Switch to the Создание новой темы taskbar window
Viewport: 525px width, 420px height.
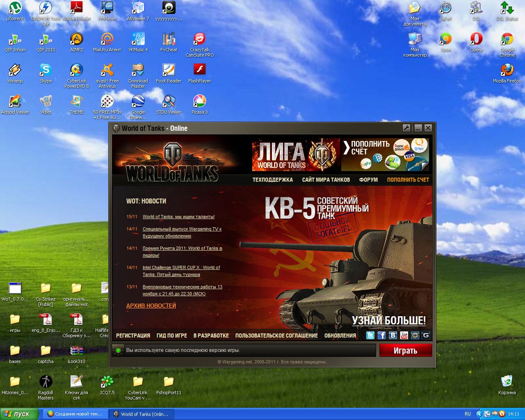pos(75,414)
